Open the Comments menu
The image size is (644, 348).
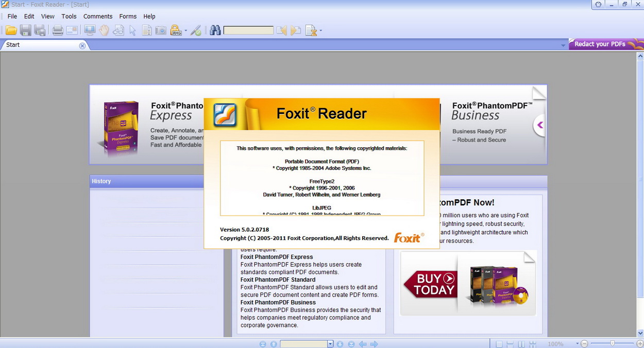(x=98, y=16)
